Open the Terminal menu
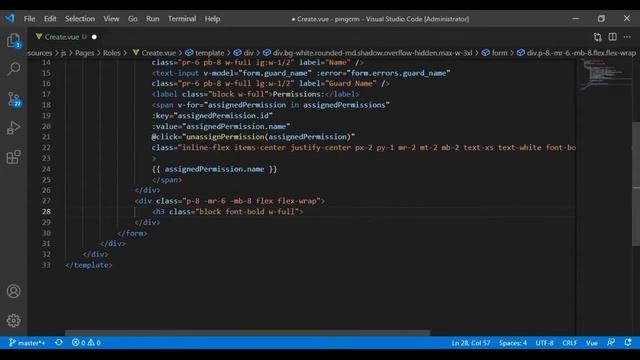The width and height of the screenshot is (640, 360). tap(182, 19)
